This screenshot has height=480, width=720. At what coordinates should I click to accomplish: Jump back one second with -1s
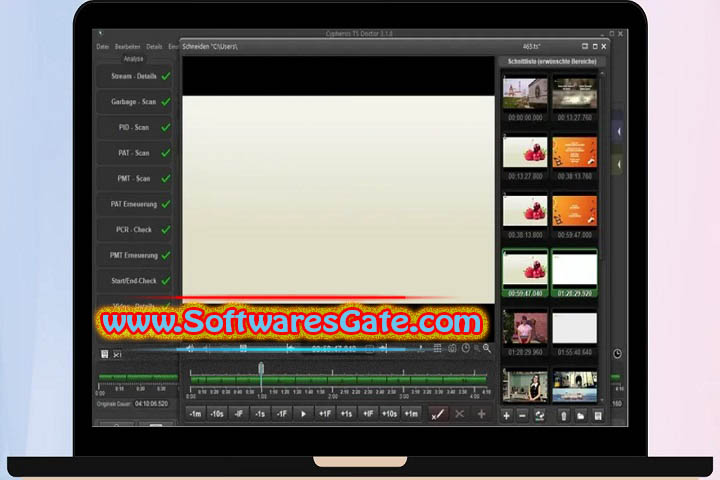point(260,414)
